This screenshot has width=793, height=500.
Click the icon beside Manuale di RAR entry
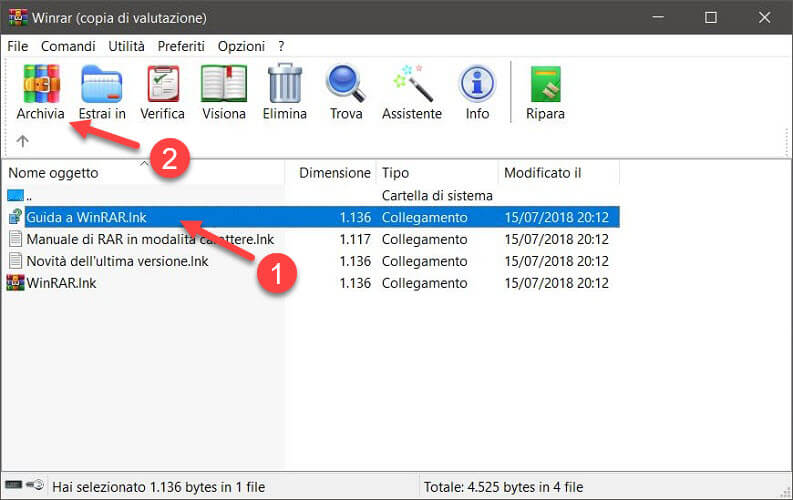tap(16, 239)
